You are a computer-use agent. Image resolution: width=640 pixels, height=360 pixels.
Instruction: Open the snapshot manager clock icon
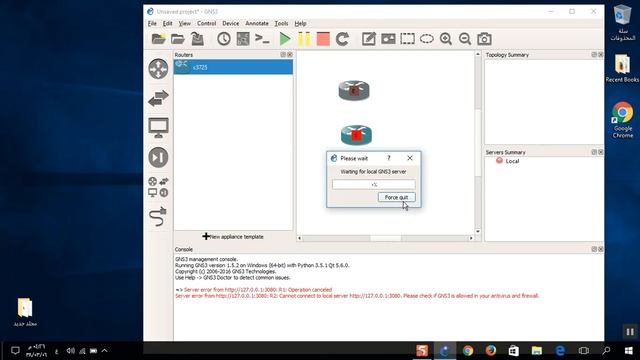tap(224, 39)
